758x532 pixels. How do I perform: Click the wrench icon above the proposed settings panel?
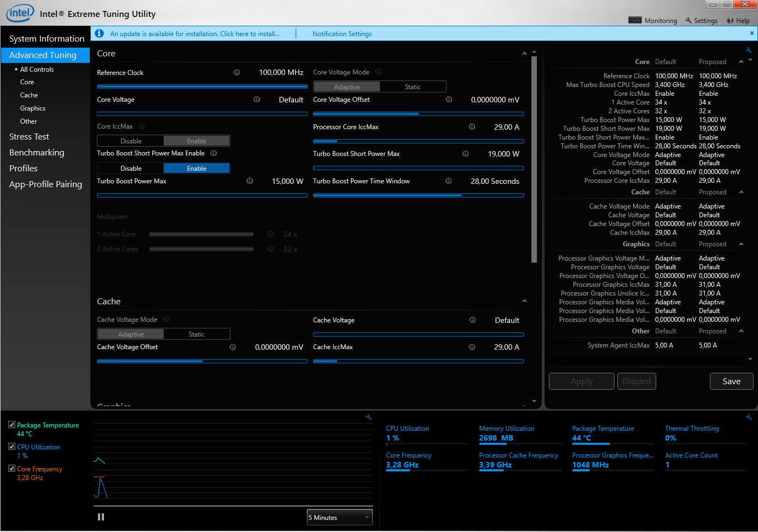[749, 50]
